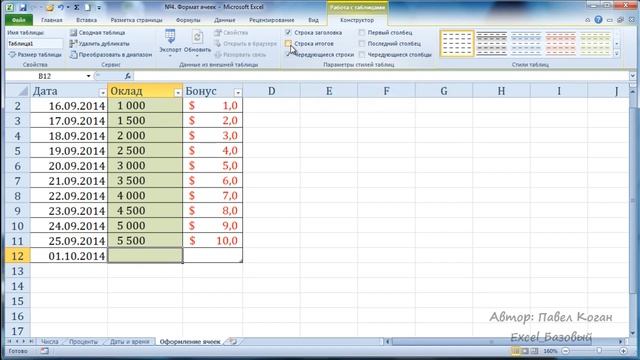This screenshot has width=640, height=360.
Task: Open the Даты и время worksheet tab
Action: (129, 342)
